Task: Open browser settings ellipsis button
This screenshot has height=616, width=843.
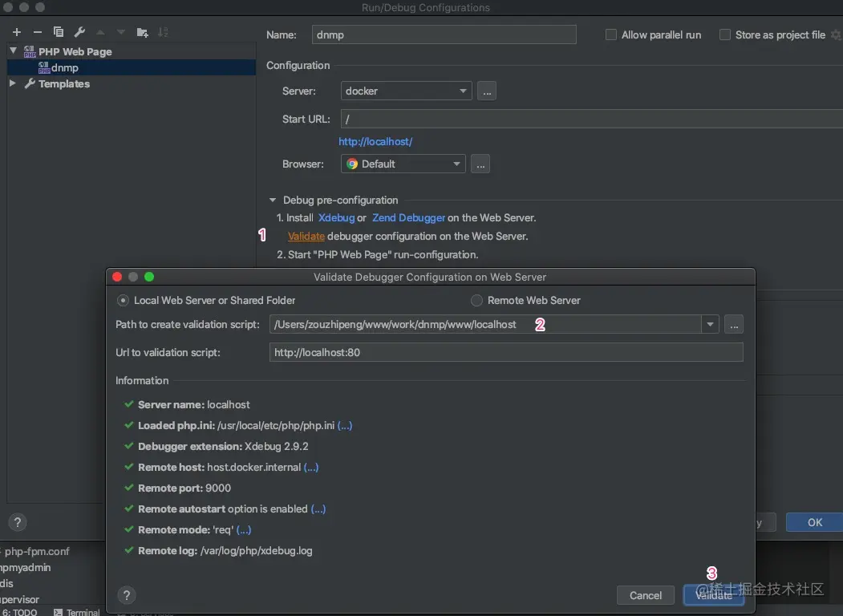Action: click(x=480, y=164)
